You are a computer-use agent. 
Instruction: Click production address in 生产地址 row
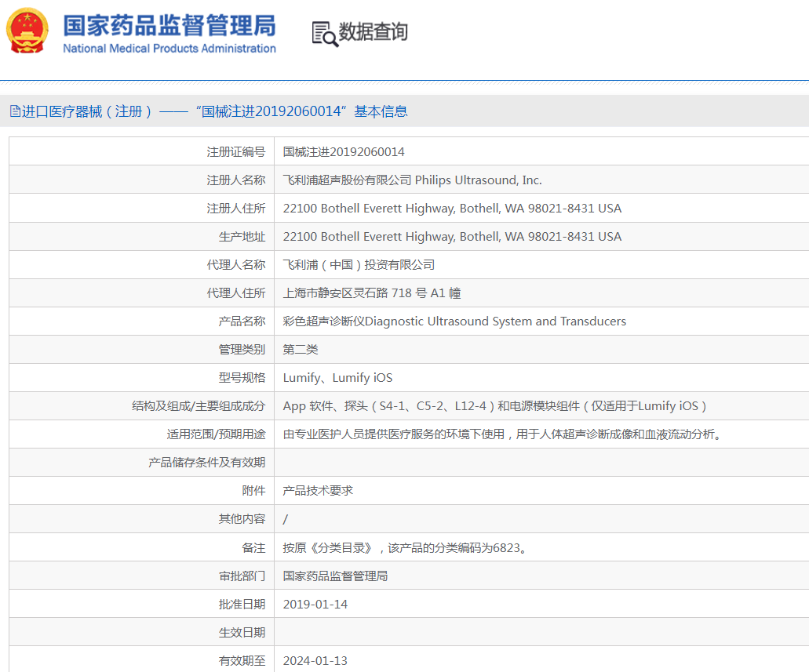(x=452, y=237)
